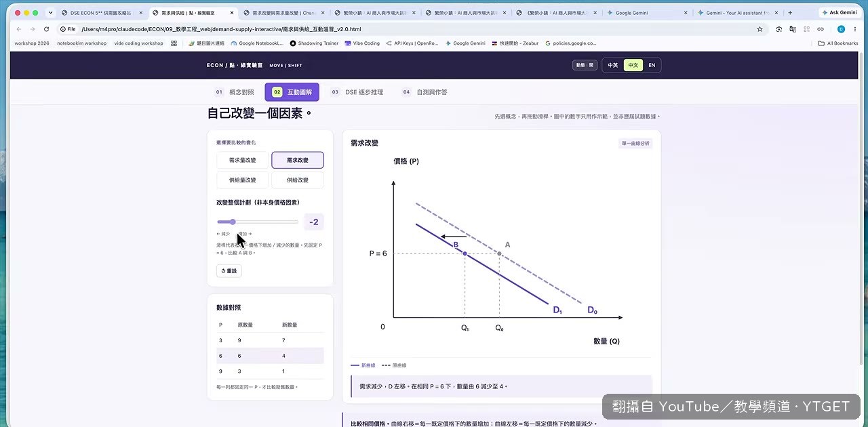The width and height of the screenshot is (868, 427).
Task: Select the 中英 bilingual language option
Action: (613, 65)
